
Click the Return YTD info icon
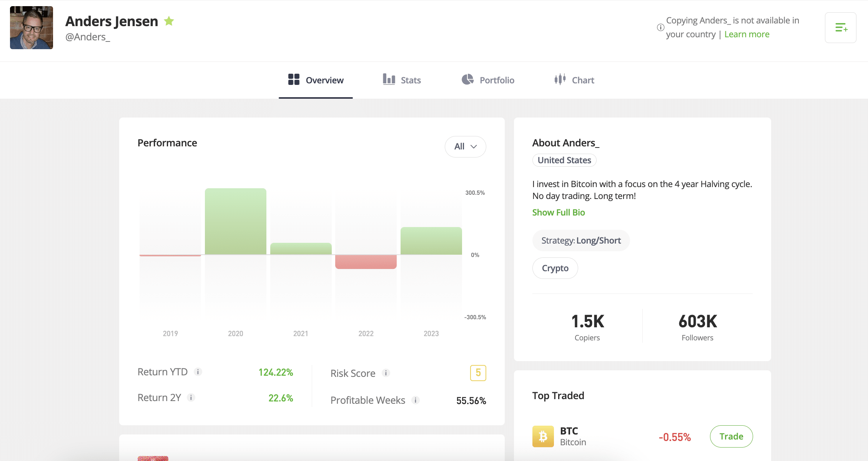coord(198,372)
